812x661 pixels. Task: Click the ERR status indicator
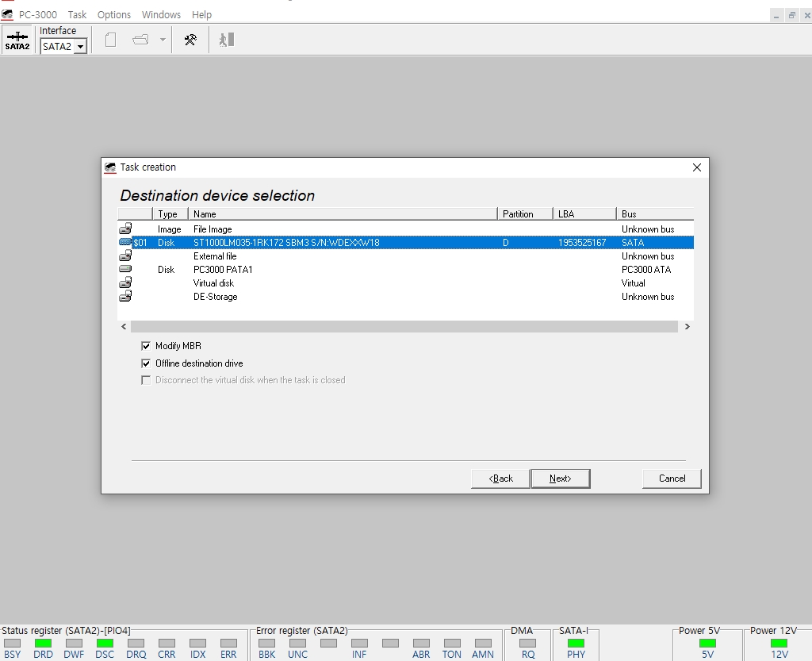228,643
